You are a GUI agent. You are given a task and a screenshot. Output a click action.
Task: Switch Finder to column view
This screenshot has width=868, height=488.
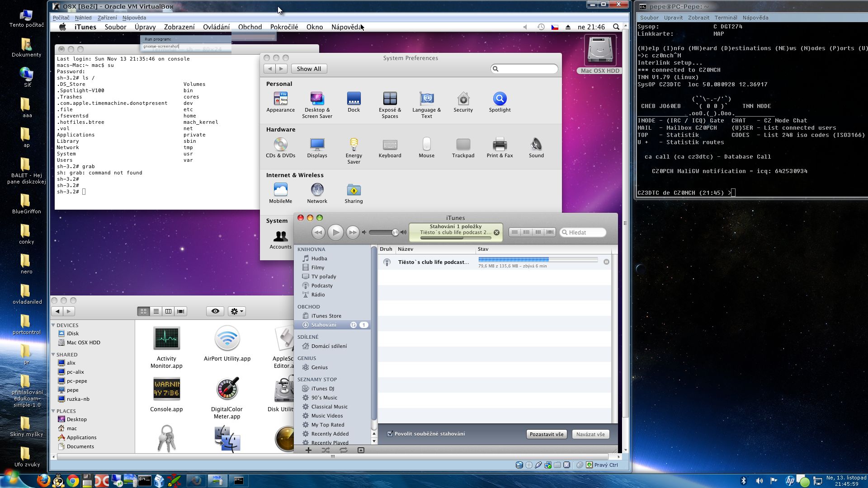[x=168, y=311]
